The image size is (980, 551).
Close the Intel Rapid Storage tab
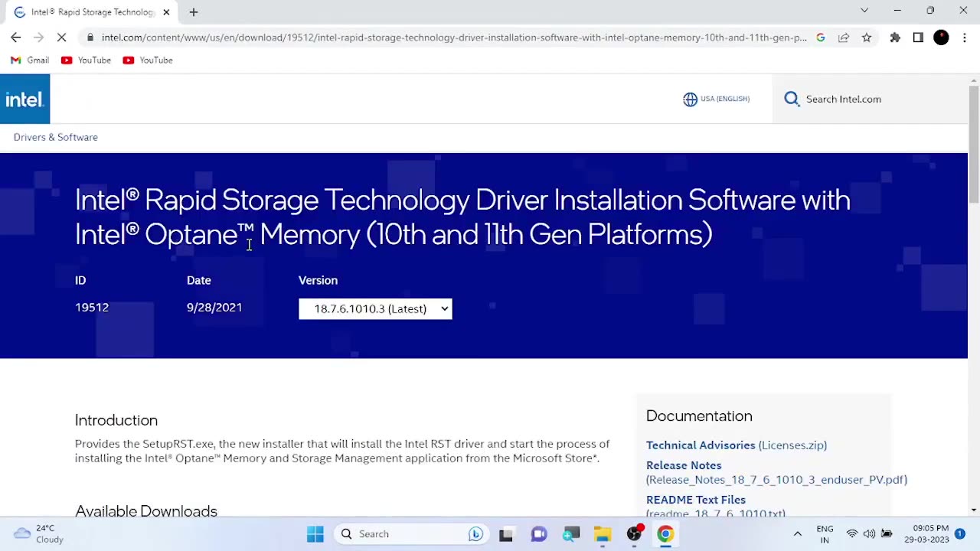(x=166, y=12)
